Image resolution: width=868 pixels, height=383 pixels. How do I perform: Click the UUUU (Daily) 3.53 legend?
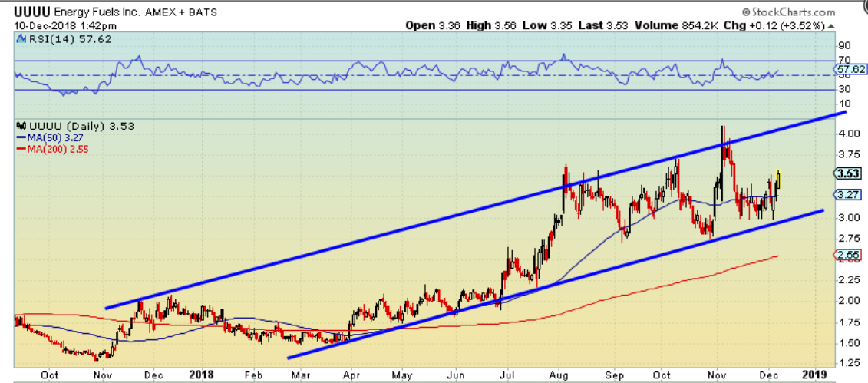click(x=81, y=126)
